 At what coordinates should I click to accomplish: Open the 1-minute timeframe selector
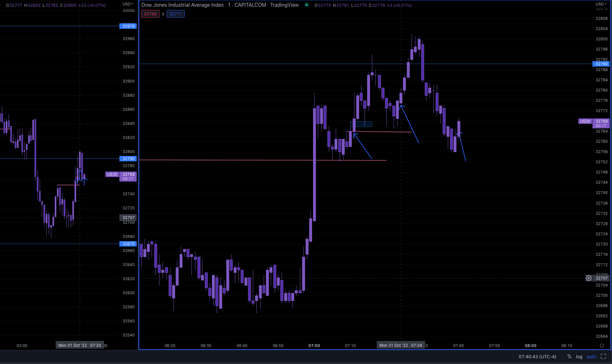(229, 5)
